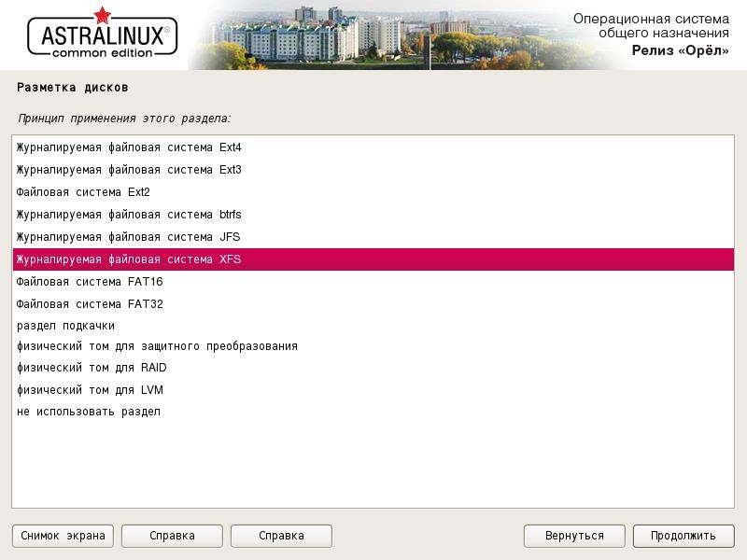Pick 'физический том для LVM' option
This screenshot has width=747, height=560.
[90, 390]
